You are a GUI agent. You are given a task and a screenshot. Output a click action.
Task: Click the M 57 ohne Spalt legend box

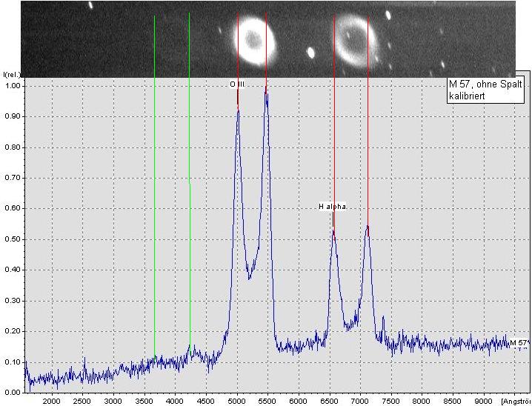[x=485, y=91]
